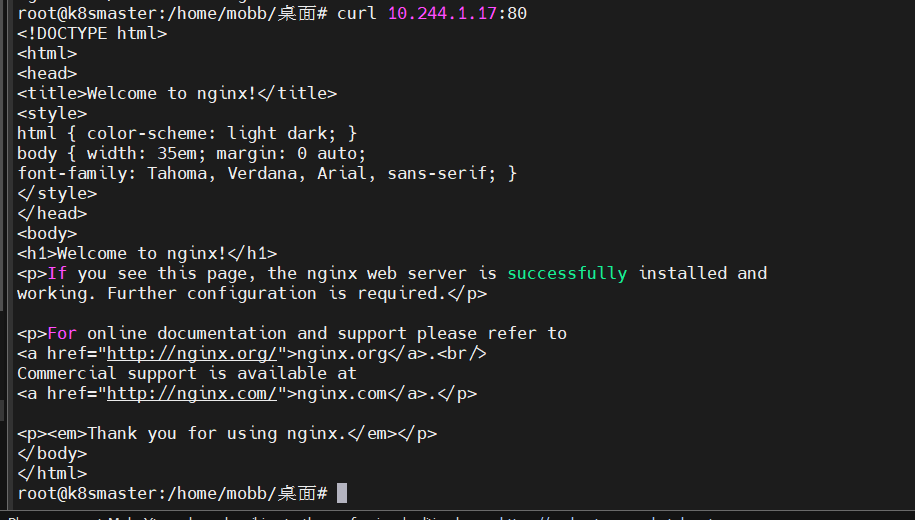Click the opening <body> tag
The width and height of the screenshot is (915, 520).
[47, 233]
